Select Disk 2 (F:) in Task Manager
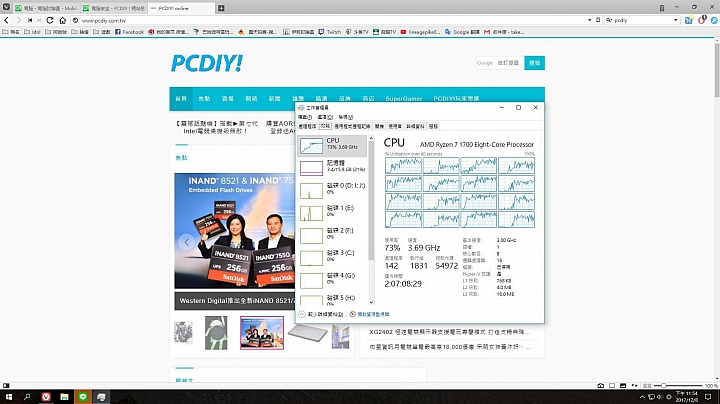This screenshot has height=404, width=720. pos(332,235)
